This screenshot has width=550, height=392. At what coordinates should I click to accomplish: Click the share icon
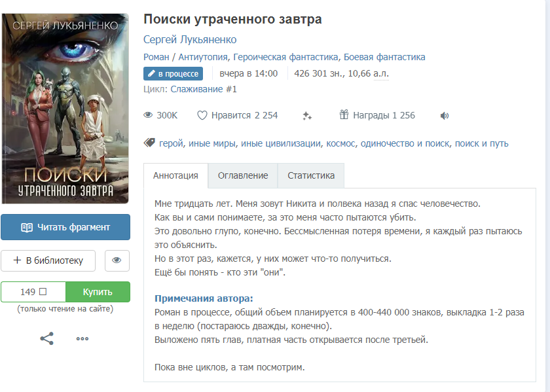click(x=46, y=339)
